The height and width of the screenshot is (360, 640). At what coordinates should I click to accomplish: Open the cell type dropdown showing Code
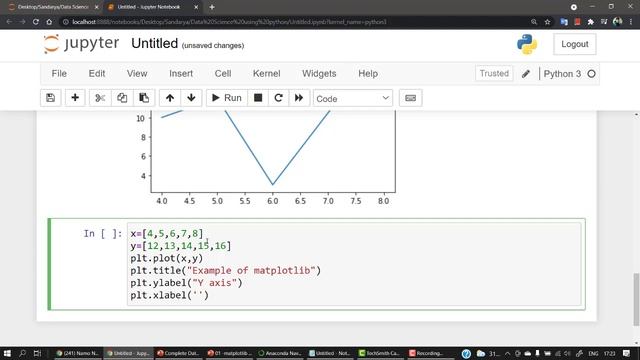(x=353, y=98)
